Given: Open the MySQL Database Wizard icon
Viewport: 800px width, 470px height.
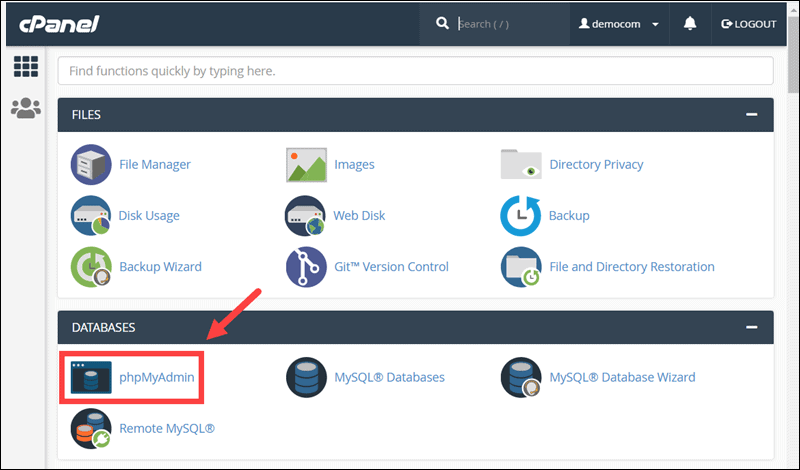Looking at the screenshot, I should (x=521, y=377).
